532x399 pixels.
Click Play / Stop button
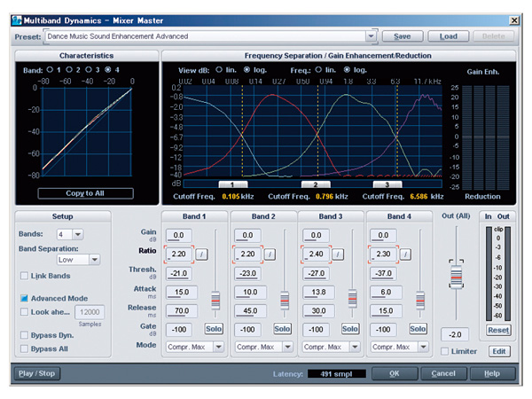click(37, 373)
